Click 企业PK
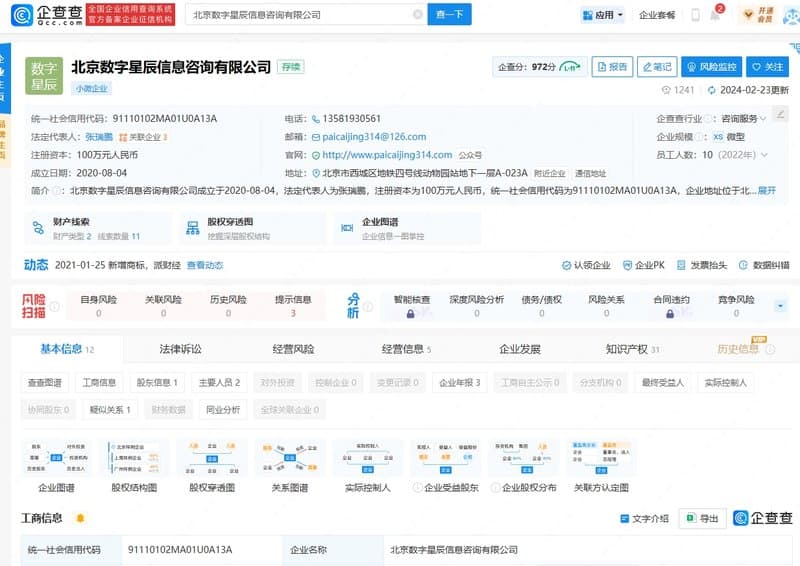Image resolution: width=800 pixels, height=566 pixels. 643,265
